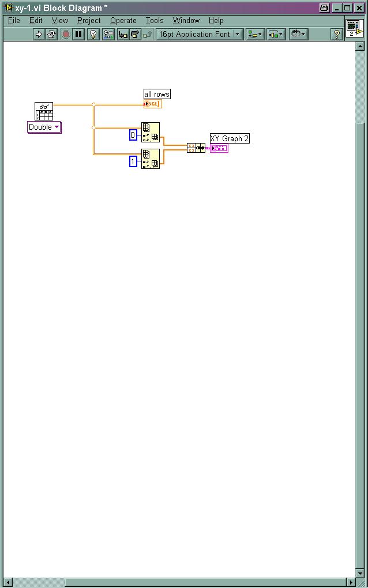The image size is (368, 588).
Task: Open the Align Objects dropdown
Action: pyautogui.click(x=255, y=35)
